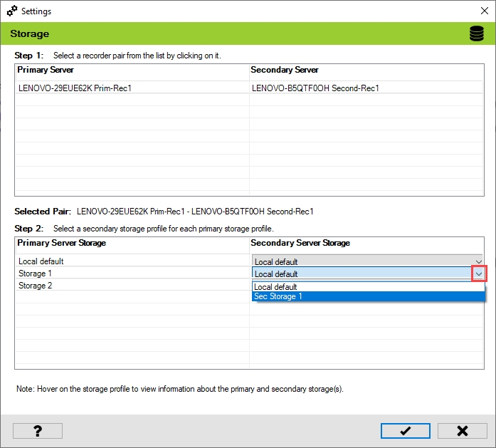Click the Primary Server Storage column header
The height and width of the screenshot is (448, 496).
(61, 243)
